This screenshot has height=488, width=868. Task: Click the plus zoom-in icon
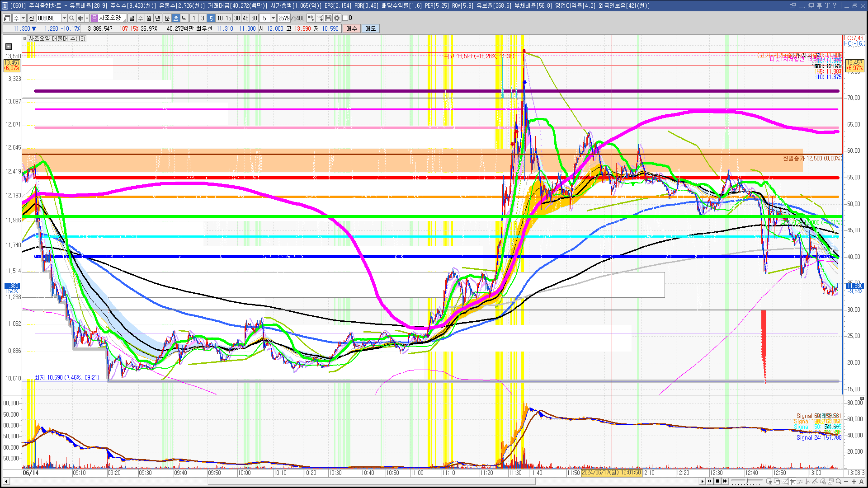[x=854, y=481]
